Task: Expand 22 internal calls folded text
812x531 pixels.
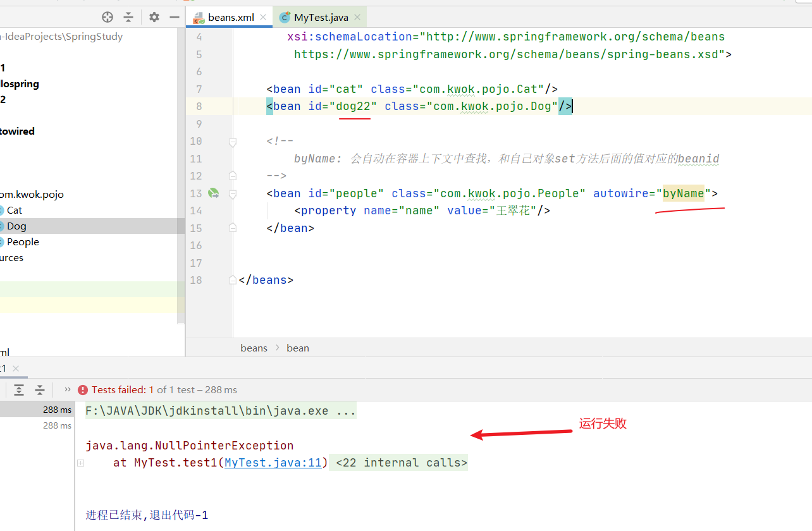Action: click(402, 463)
